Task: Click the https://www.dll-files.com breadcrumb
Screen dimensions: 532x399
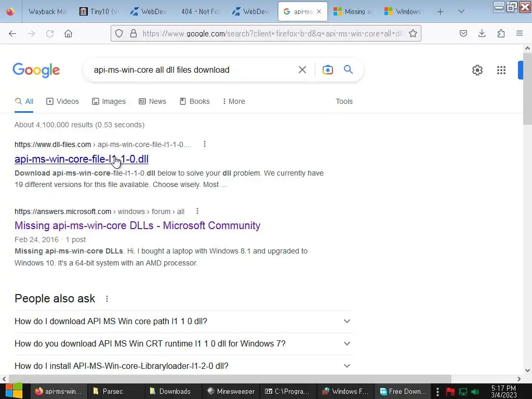Action: coord(52,144)
